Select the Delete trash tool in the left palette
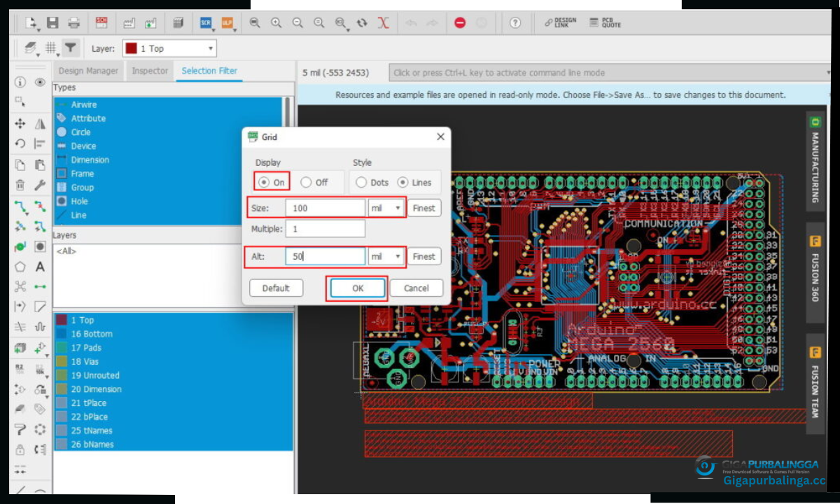The width and height of the screenshot is (840, 504). pyautogui.click(x=20, y=185)
